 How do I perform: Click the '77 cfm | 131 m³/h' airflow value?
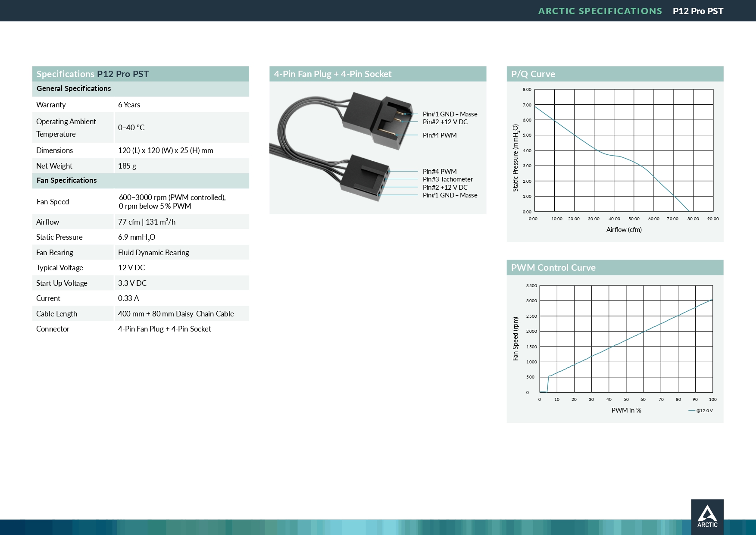pyautogui.click(x=147, y=222)
